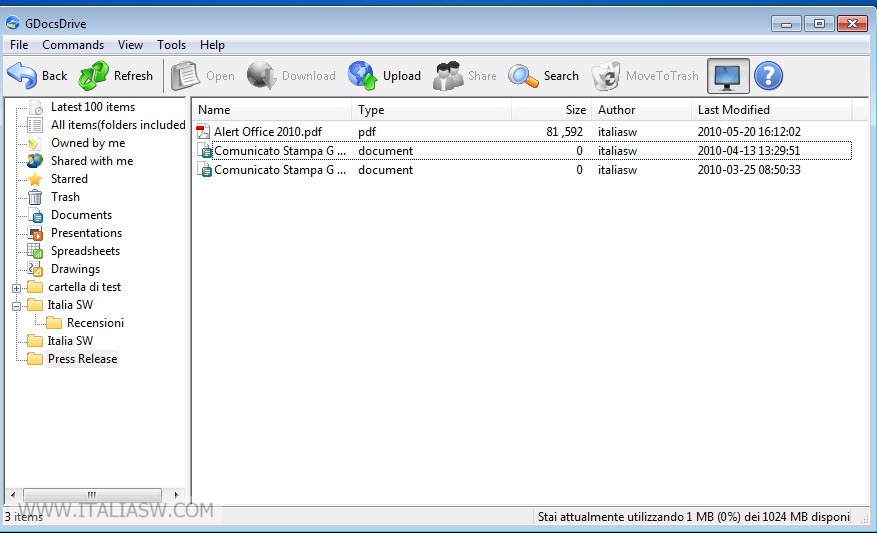Click the GDocsDrive title bar app icon
Viewport: 877px width, 533px height.
click(13, 23)
